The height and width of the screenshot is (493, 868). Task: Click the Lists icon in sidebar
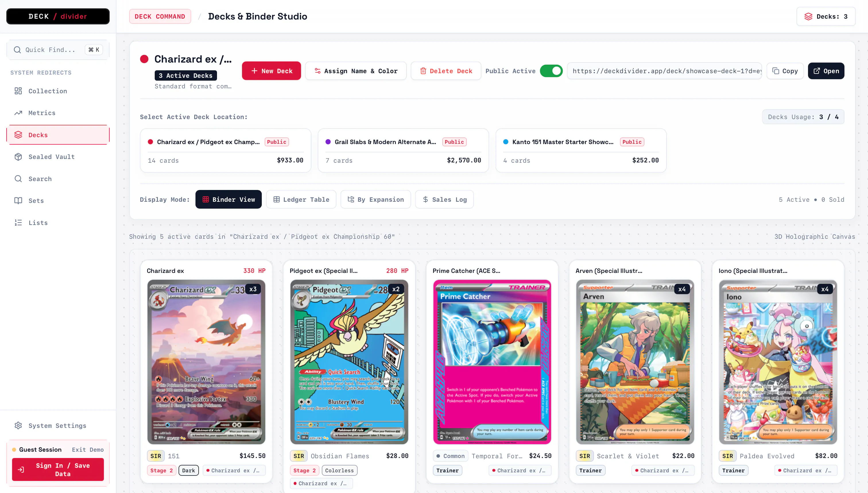pos(18,222)
